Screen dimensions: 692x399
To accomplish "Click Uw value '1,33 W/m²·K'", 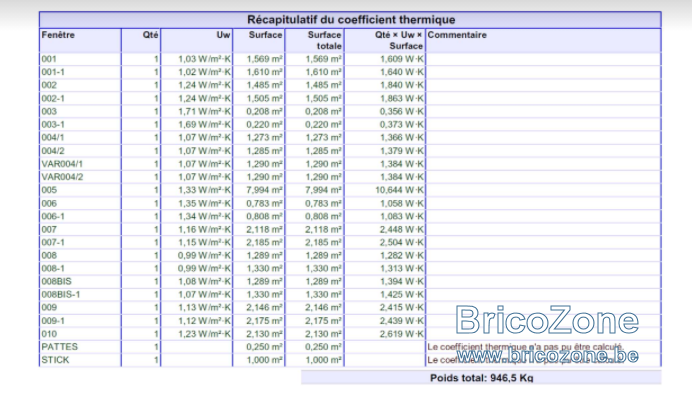I will [x=204, y=190].
